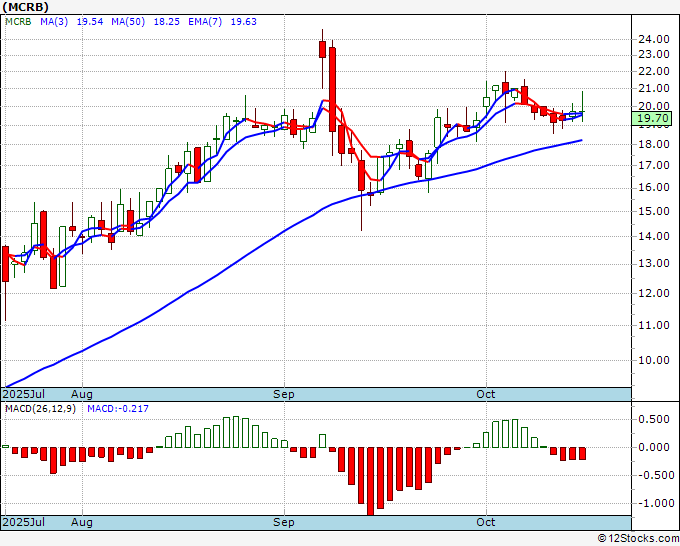
Task: Select the EMA(7) legend label
Action: point(205,22)
